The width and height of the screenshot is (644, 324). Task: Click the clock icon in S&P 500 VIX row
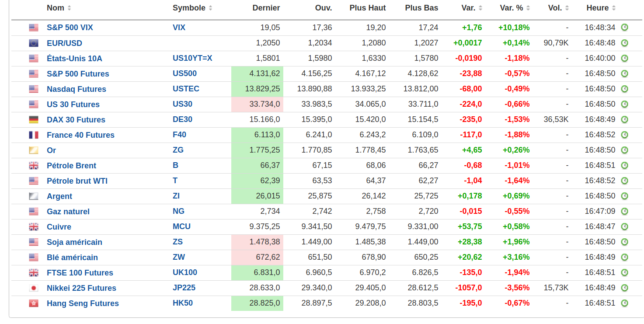tap(624, 28)
